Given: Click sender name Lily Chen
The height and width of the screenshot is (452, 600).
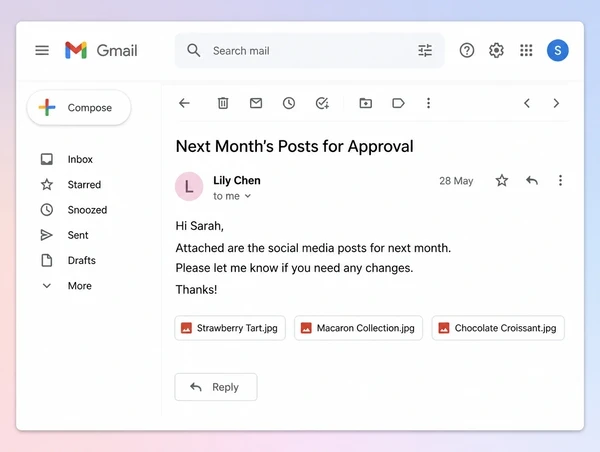Looking at the screenshot, I should 237,180.
